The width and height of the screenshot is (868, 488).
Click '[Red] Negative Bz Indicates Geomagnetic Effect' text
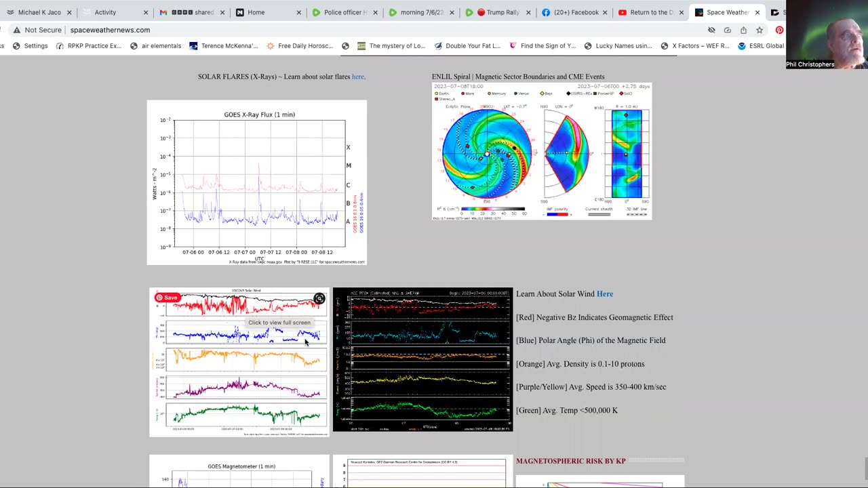pyautogui.click(x=595, y=317)
